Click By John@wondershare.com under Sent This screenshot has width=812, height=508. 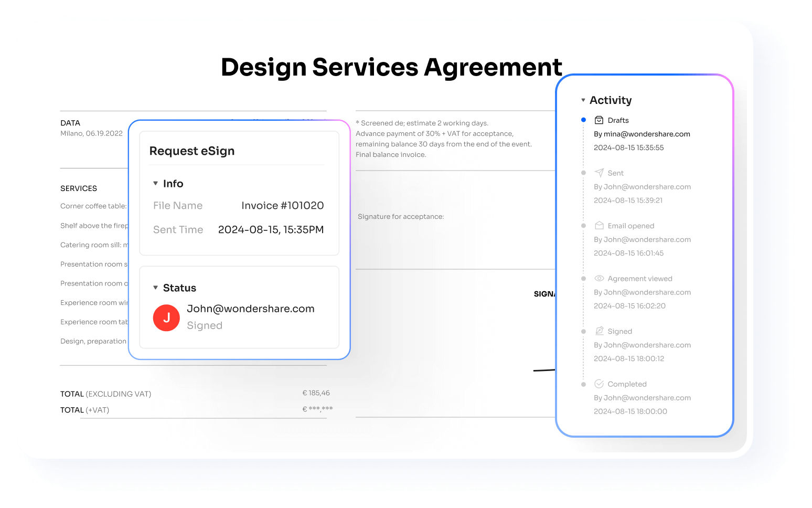click(643, 187)
